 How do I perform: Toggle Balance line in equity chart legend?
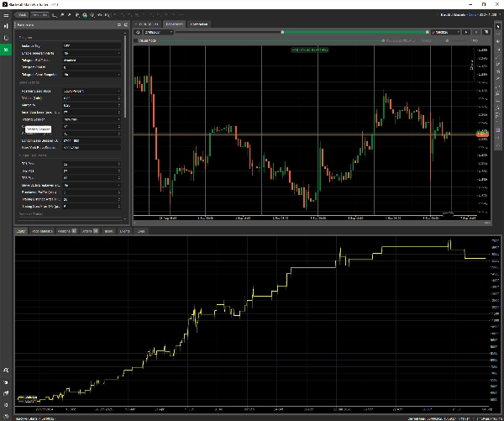[x=28, y=397]
